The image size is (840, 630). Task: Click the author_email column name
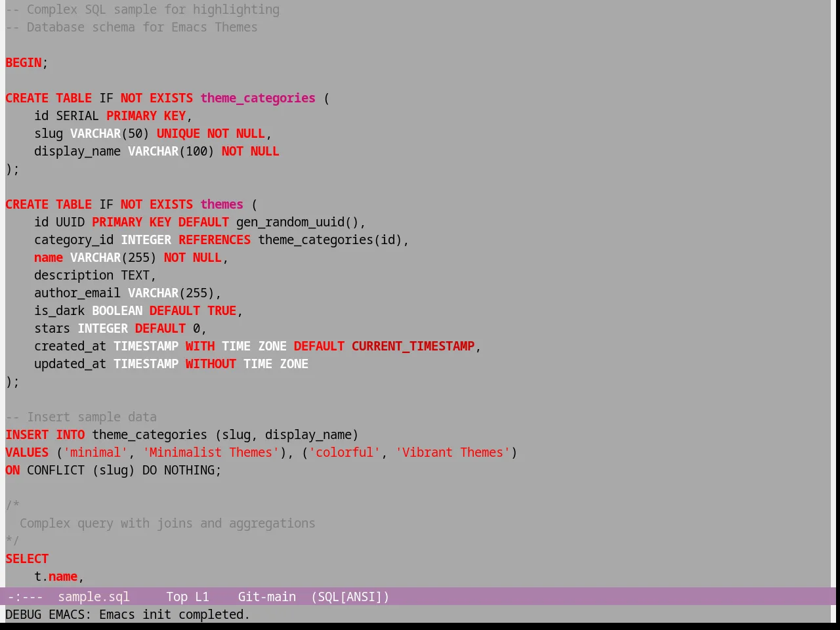[77, 293]
